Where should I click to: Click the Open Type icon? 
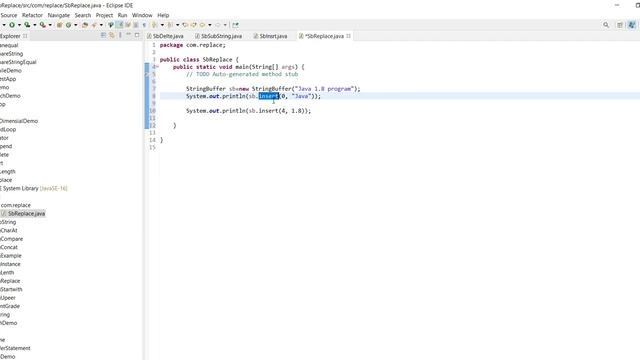point(85,25)
